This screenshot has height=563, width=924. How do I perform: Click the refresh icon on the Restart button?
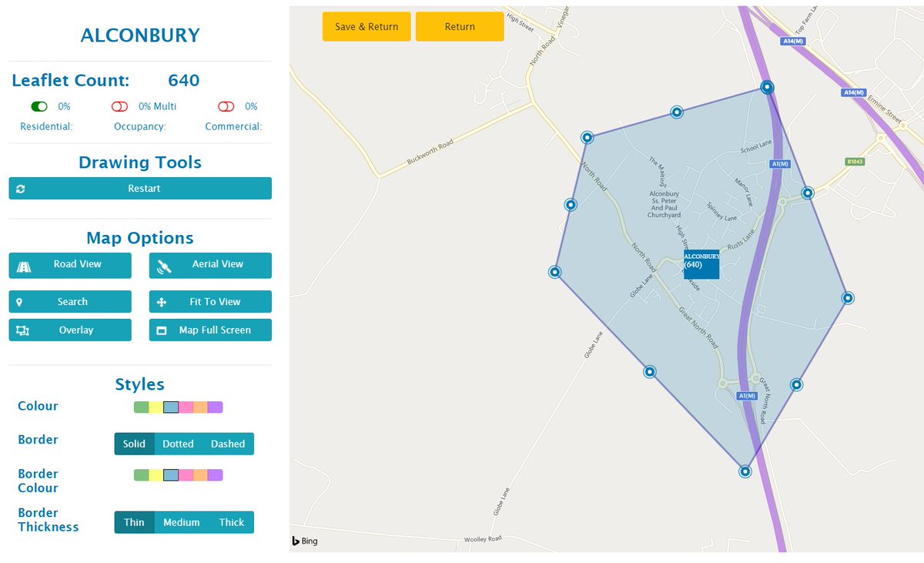click(21, 188)
